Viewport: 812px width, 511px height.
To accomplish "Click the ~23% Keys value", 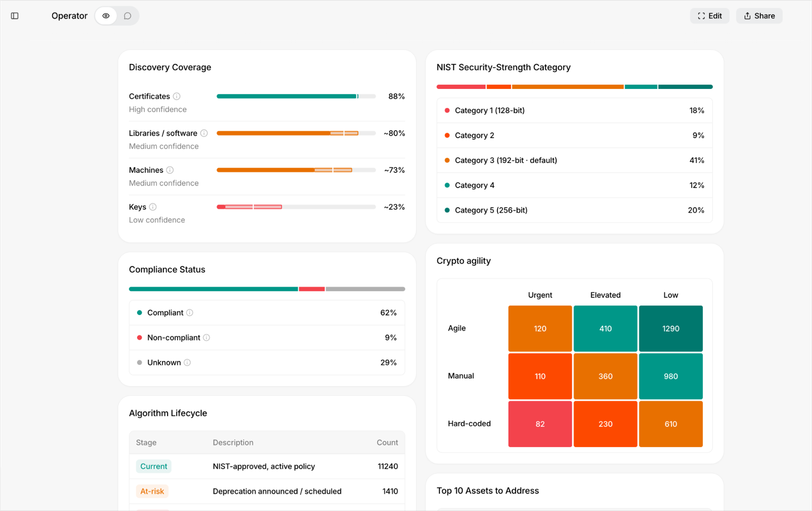I will 394,207.
